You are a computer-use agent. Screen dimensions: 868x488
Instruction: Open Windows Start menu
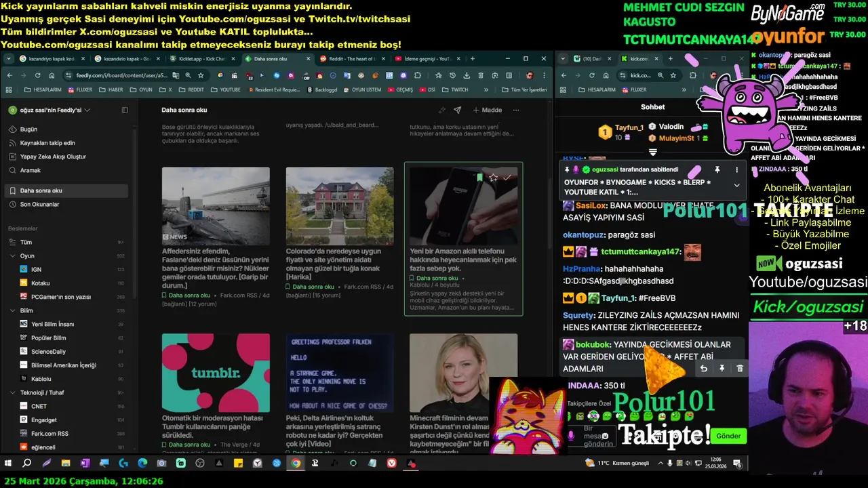click(x=9, y=464)
